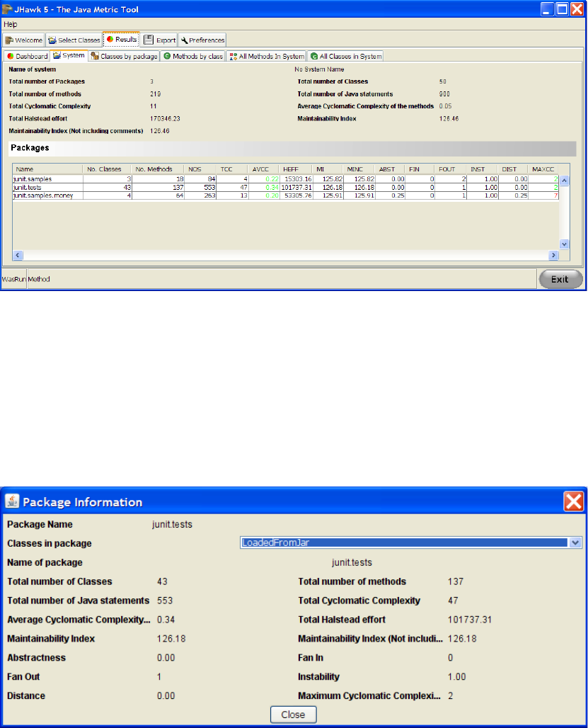
Task: Sort by AVCC column header
Action: pyautogui.click(x=263, y=169)
